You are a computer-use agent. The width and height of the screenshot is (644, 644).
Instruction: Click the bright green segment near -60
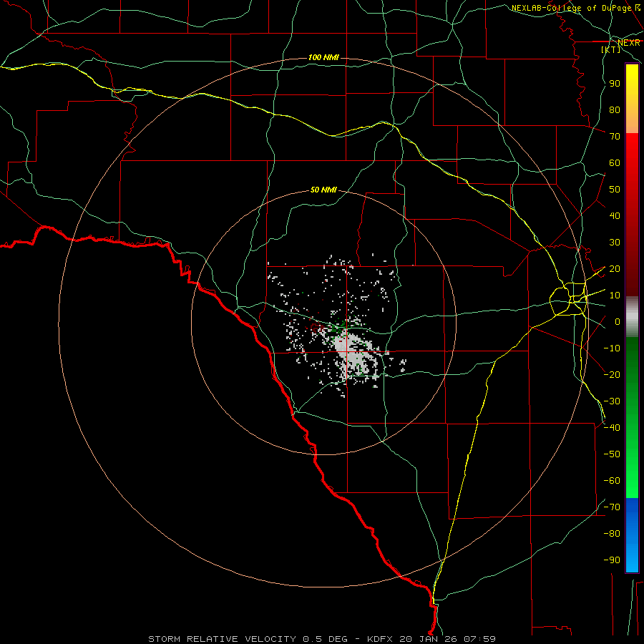tap(632, 481)
